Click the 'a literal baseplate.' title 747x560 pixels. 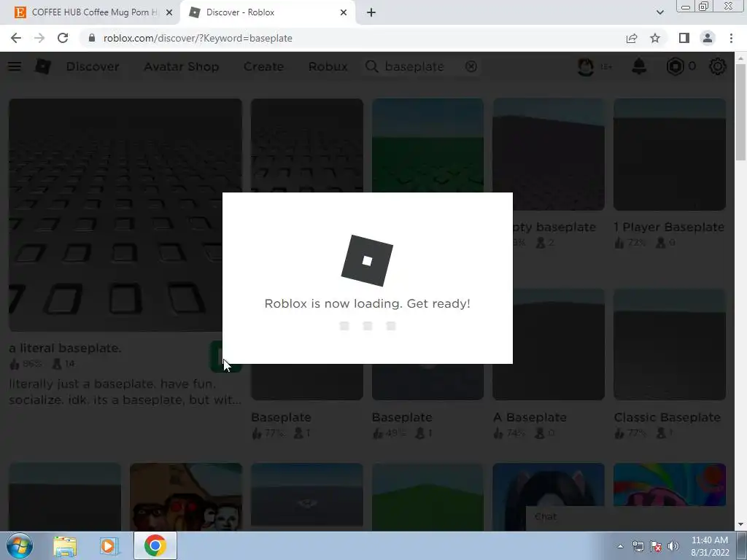coord(65,348)
